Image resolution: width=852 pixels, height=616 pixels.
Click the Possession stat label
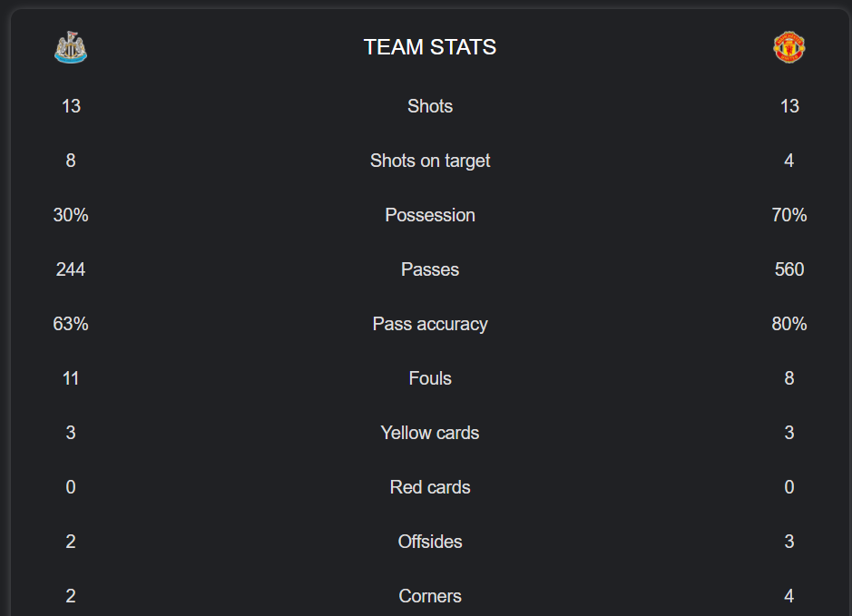[430, 215]
